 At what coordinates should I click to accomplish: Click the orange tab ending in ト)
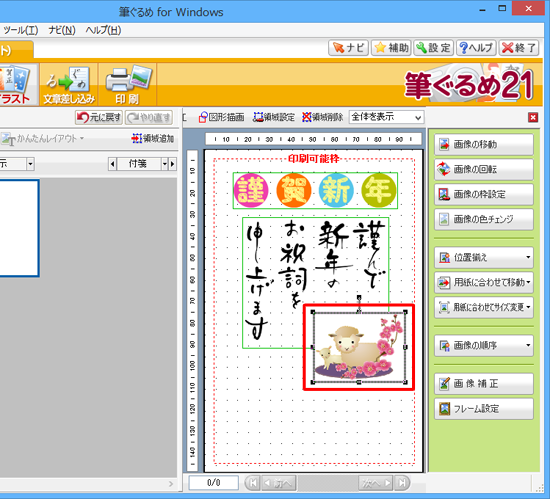point(16,50)
